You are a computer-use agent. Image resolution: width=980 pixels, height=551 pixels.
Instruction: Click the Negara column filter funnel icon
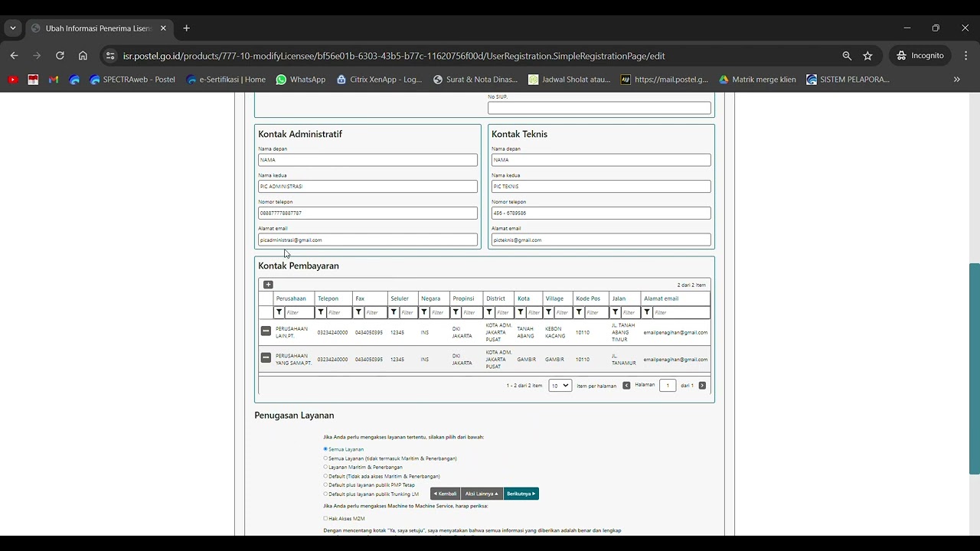[423, 312]
